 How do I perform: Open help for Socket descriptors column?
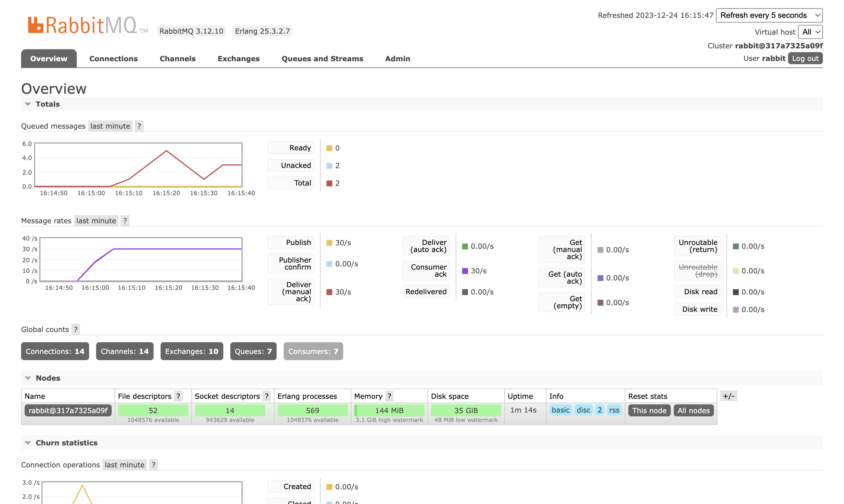coord(267,396)
